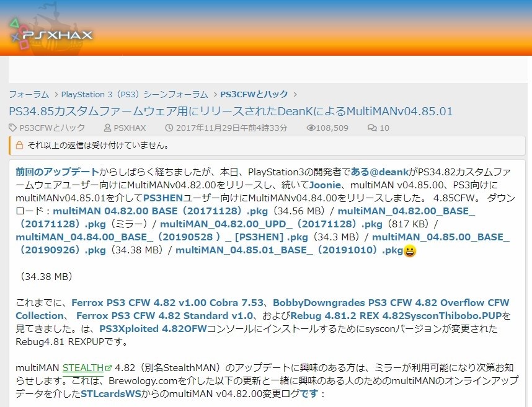Open Rebug 4.81.2 REX 4.82SysconThibobo.PUP link
Screen dimensions: 532x407
396,315
